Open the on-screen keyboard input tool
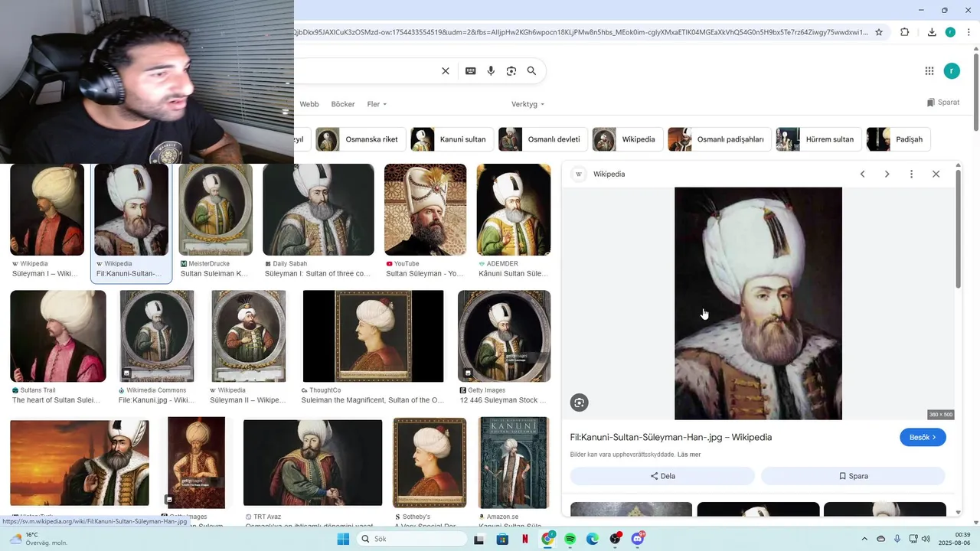Image resolution: width=980 pixels, height=551 pixels. pyautogui.click(x=470, y=71)
